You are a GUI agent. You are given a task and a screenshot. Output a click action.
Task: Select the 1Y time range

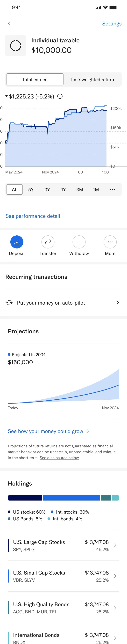tap(63, 189)
